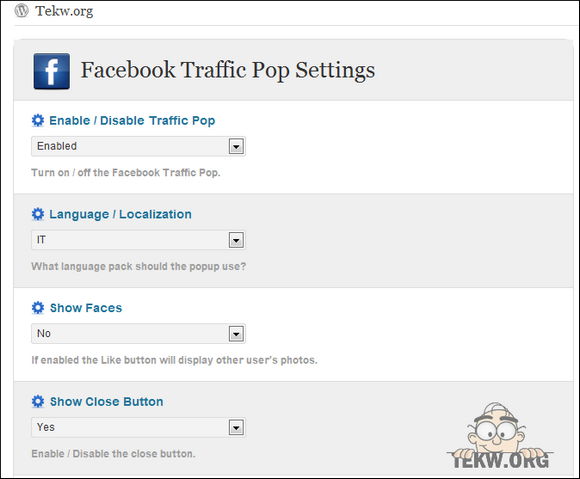This screenshot has width=580, height=479.
Task: Click gear icon beside Enable / Disable Traffic Pop
Action: pos(38,120)
